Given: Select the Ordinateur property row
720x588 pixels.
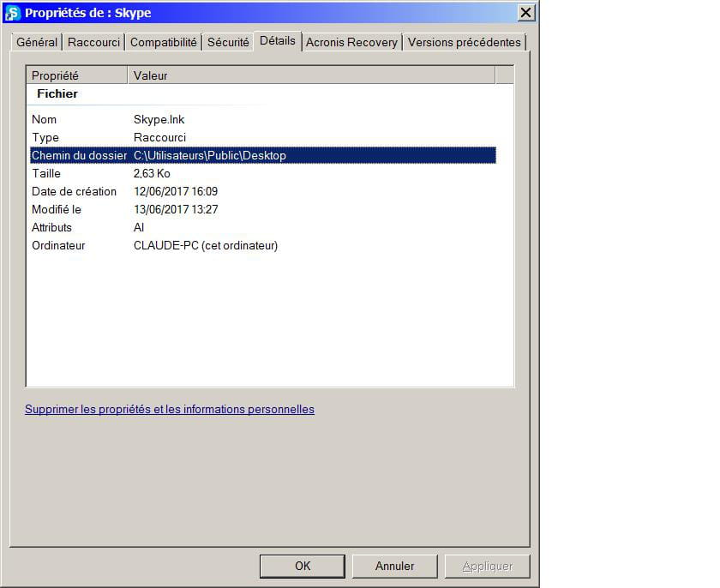Looking at the screenshot, I should click(x=263, y=245).
